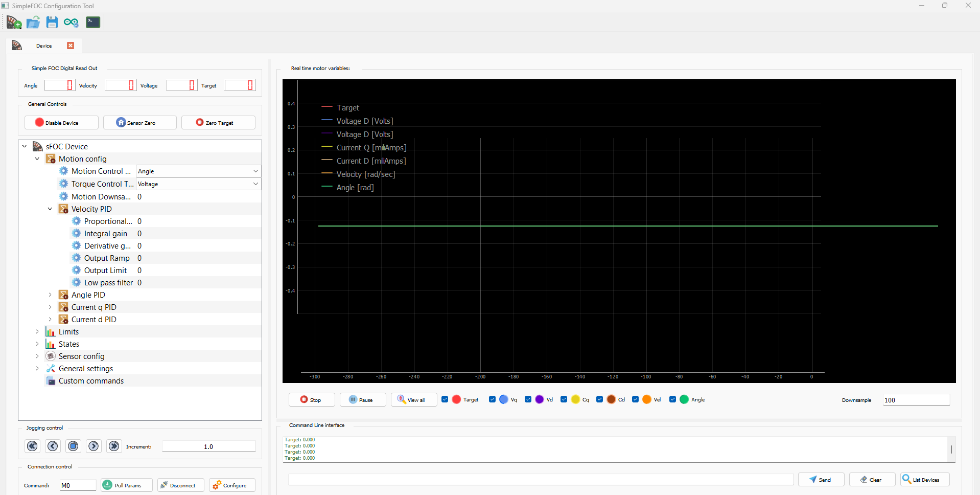This screenshot has height=495, width=980.
Task: Expand the Angle PID node
Action: coord(50,295)
